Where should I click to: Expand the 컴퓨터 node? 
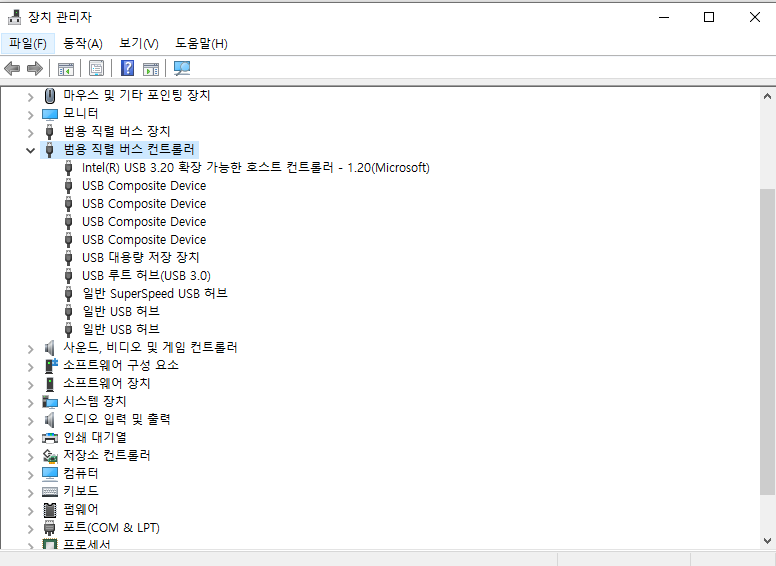tap(30, 474)
